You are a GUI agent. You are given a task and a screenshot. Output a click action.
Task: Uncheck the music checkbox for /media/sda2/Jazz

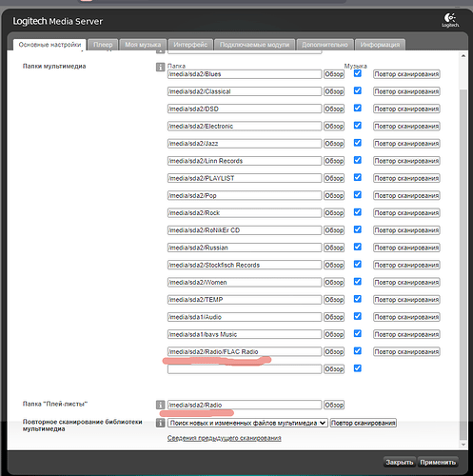tap(358, 143)
